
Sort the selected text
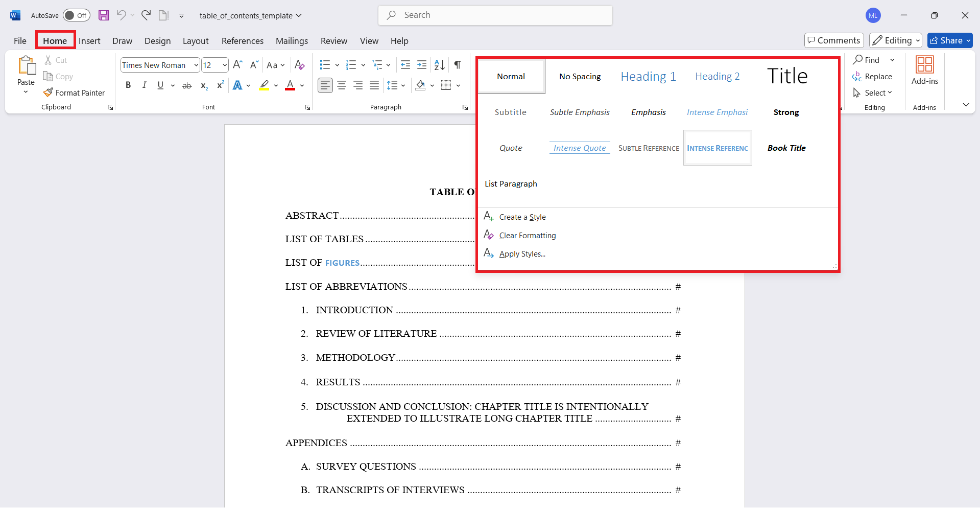tap(440, 65)
